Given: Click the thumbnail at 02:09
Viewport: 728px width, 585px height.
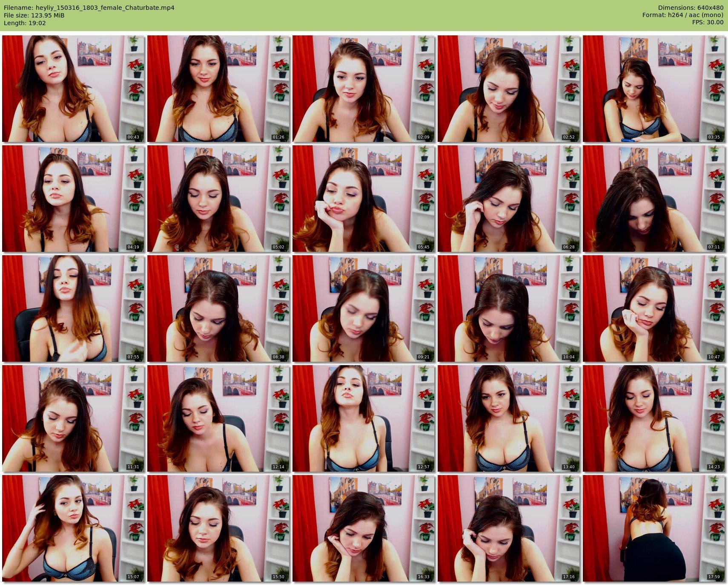Looking at the screenshot, I should (x=364, y=89).
